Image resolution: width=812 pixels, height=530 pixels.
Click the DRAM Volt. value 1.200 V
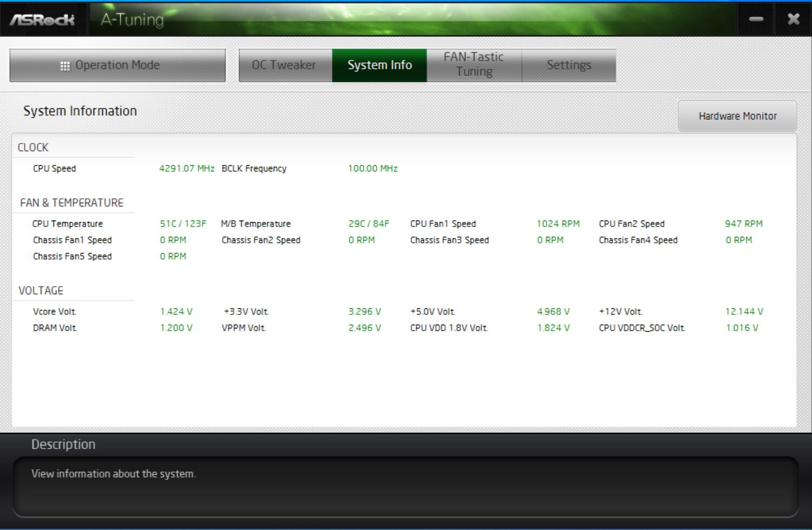click(x=176, y=328)
